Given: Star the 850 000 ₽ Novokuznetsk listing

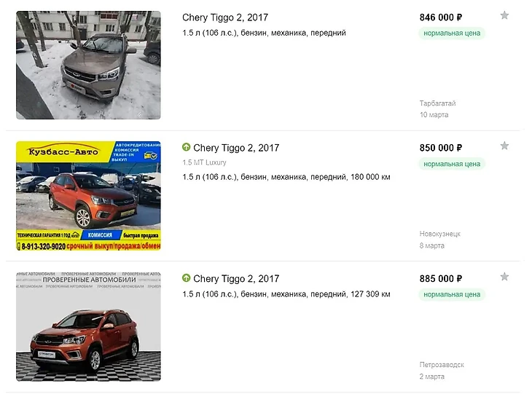Looking at the screenshot, I should coord(504,146).
